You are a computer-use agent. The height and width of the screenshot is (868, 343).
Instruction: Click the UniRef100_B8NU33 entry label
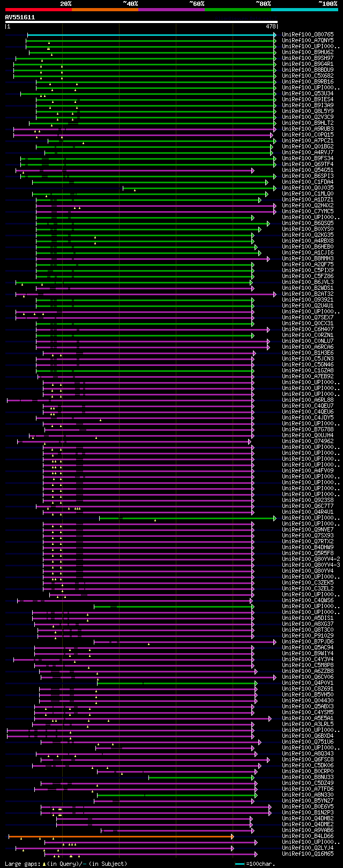click(308, 777)
